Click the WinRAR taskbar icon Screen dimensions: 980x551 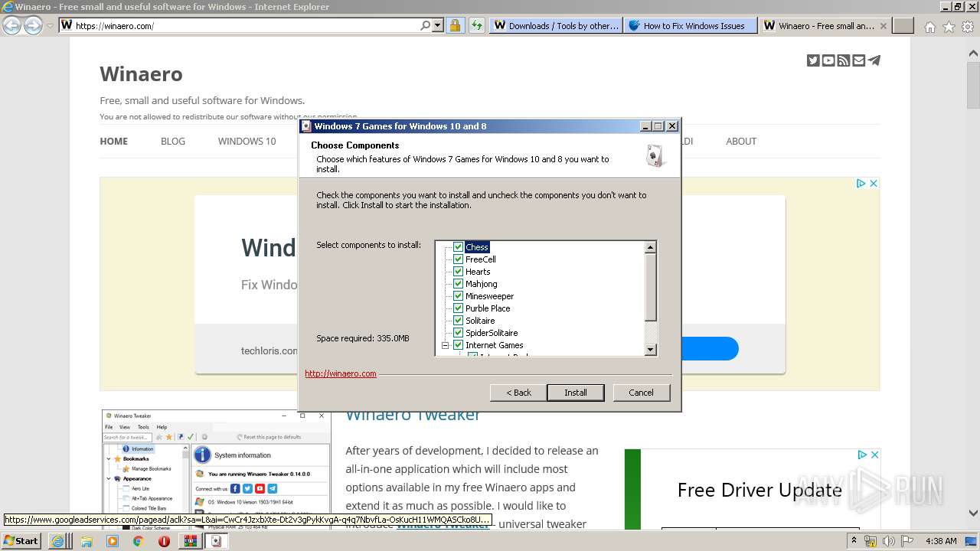tap(190, 541)
